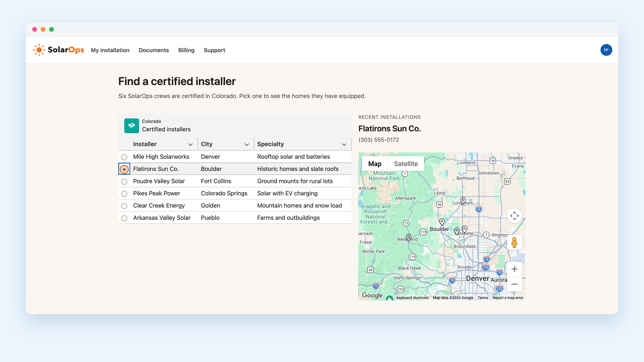
Task: Open the Documents page
Action: pyautogui.click(x=154, y=50)
